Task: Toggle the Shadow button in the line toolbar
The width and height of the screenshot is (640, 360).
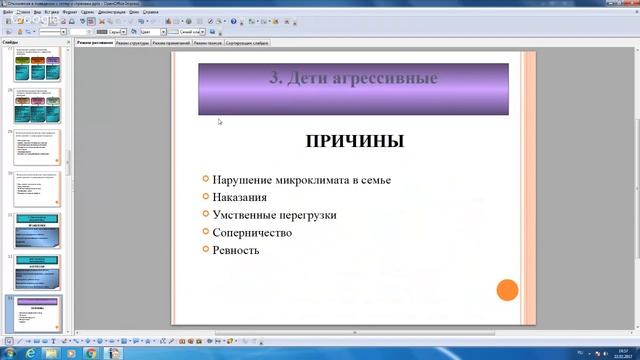Action: click(212, 31)
